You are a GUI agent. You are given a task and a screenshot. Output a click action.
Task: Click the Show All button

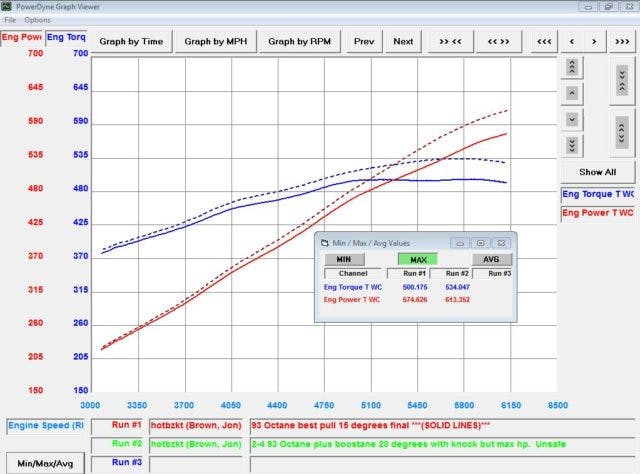(x=597, y=172)
